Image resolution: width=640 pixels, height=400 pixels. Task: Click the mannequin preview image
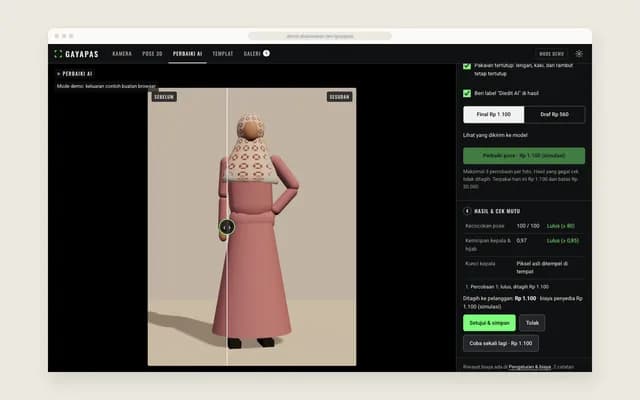tap(252, 227)
